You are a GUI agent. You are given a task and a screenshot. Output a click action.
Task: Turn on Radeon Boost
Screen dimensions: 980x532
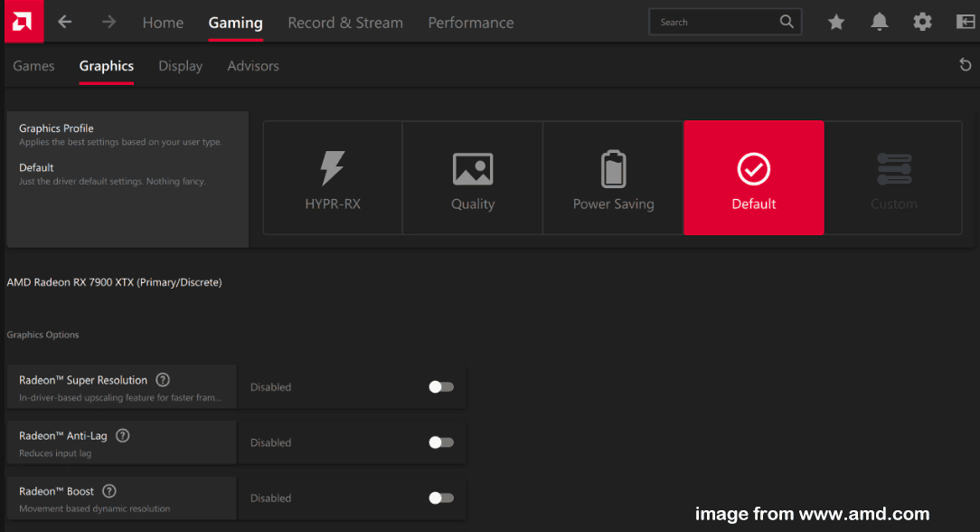tap(440, 498)
